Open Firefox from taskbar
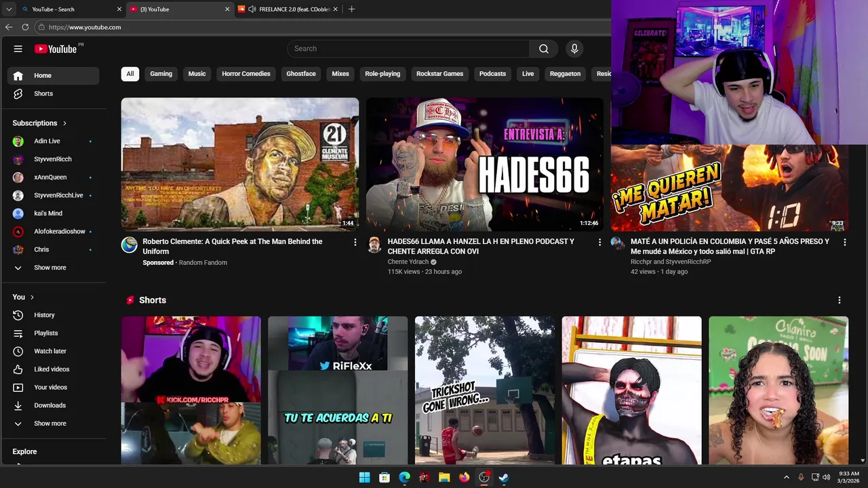The width and height of the screenshot is (868, 488). [464, 477]
